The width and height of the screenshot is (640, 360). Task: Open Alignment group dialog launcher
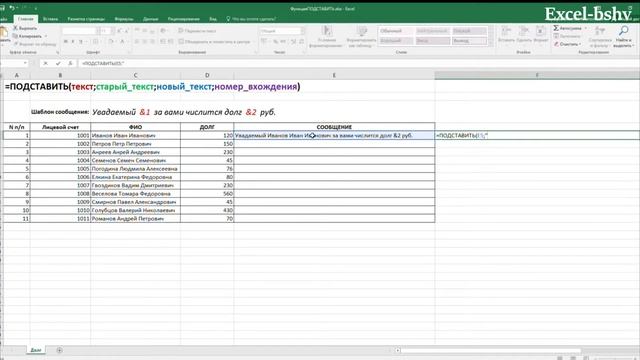pos(256,52)
